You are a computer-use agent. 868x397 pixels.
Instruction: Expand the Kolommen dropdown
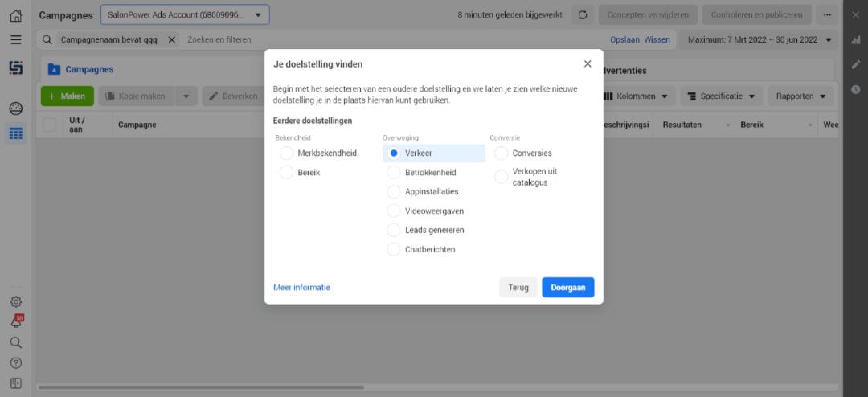pyautogui.click(x=636, y=96)
